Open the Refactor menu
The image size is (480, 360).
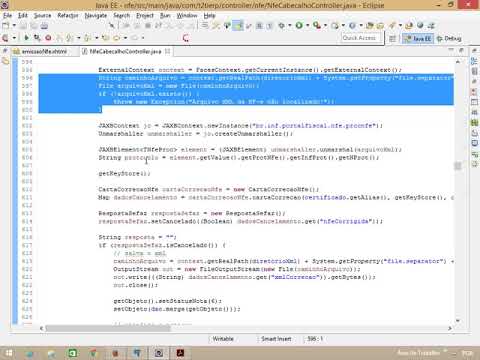[68, 15]
